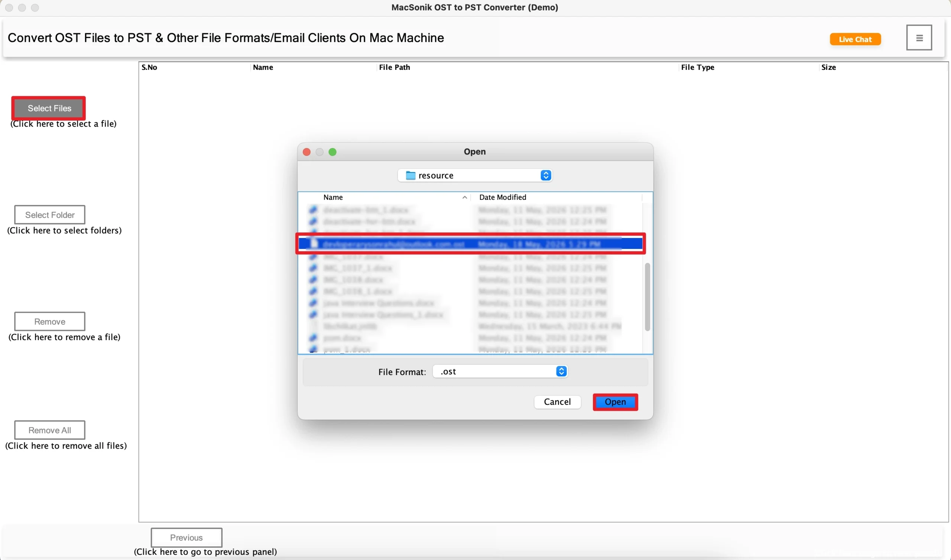
Task: Start a Live Chat session
Action: coord(855,39)
